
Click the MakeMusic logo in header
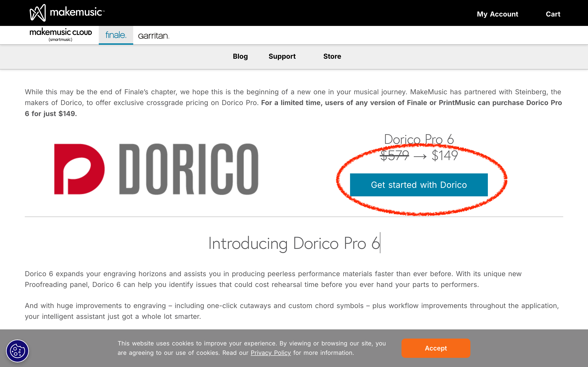pyautogui.click(x=67, y=13)
